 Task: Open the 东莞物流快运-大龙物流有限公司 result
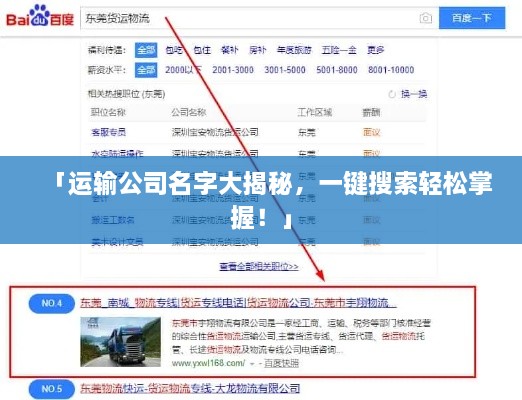[190, 388]
